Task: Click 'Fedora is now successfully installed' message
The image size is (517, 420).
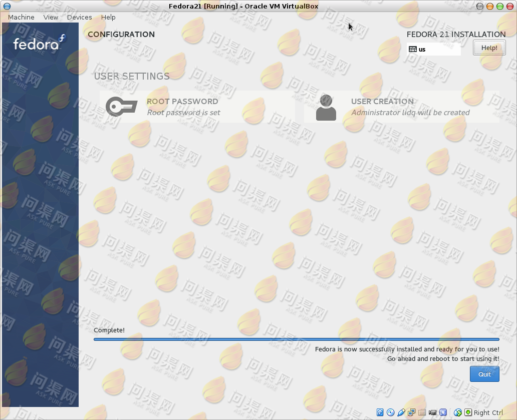Action: point(407,349)
